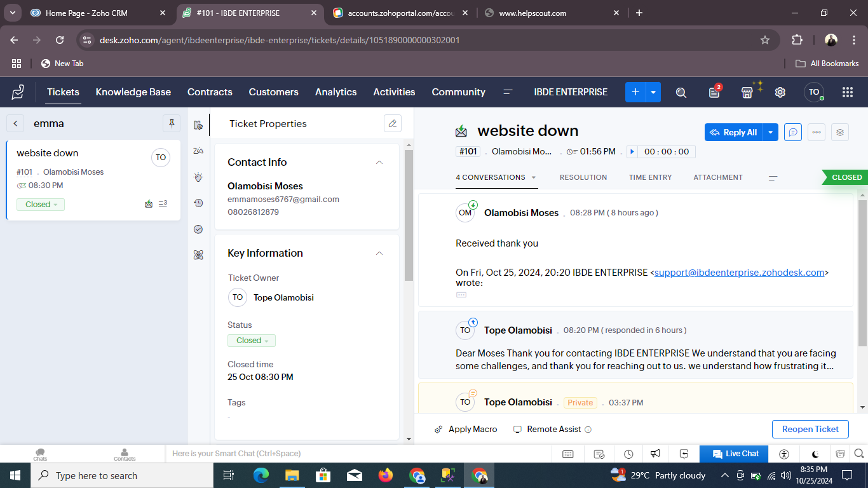Open the Community module

459,92
